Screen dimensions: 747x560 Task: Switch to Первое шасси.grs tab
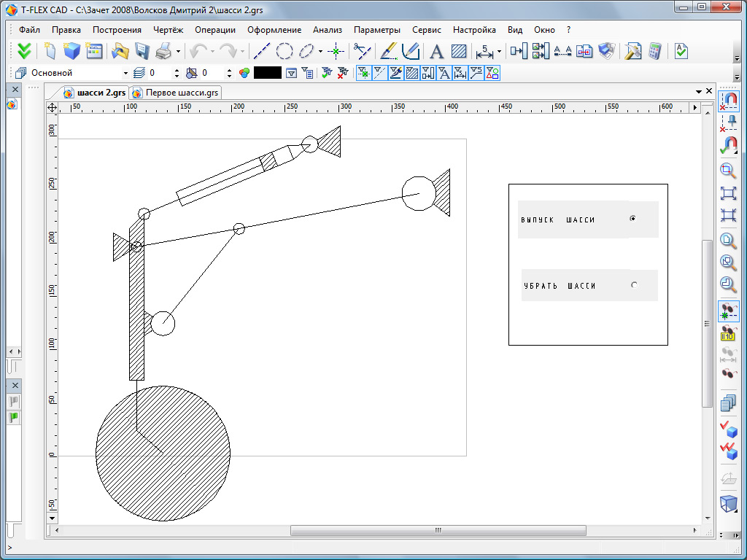177,93
